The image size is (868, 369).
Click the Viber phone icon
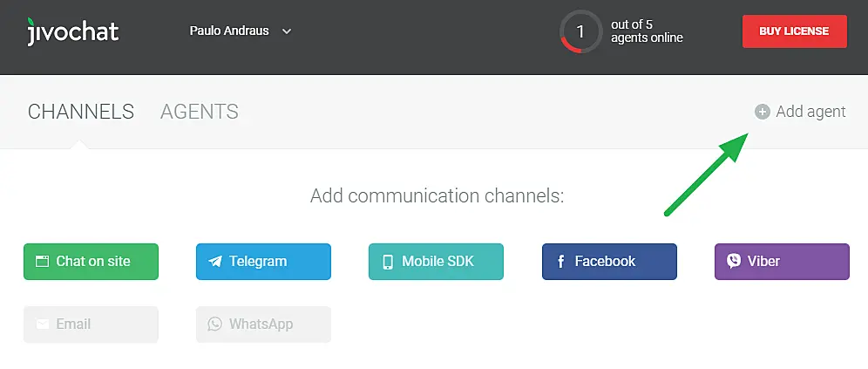click(734, 261)
